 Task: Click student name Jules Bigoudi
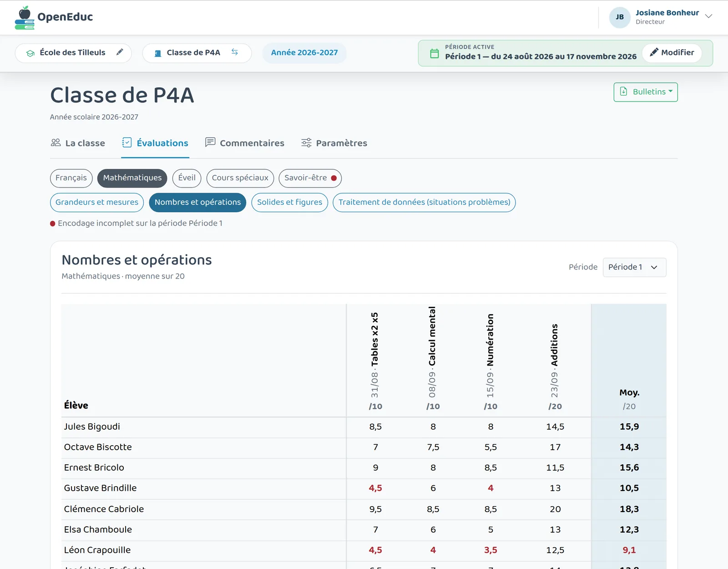tap(92, 427)
